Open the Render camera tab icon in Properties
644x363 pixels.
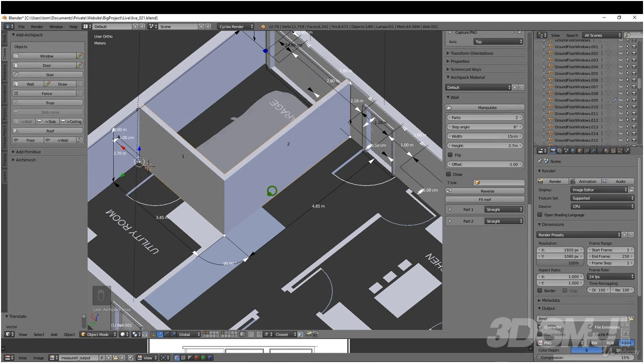(553, 150)
